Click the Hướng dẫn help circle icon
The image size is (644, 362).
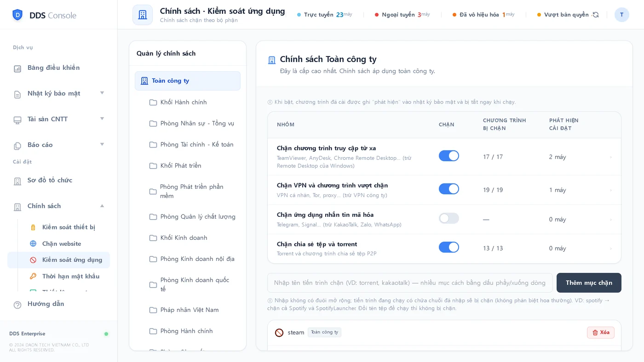(17, 305)
